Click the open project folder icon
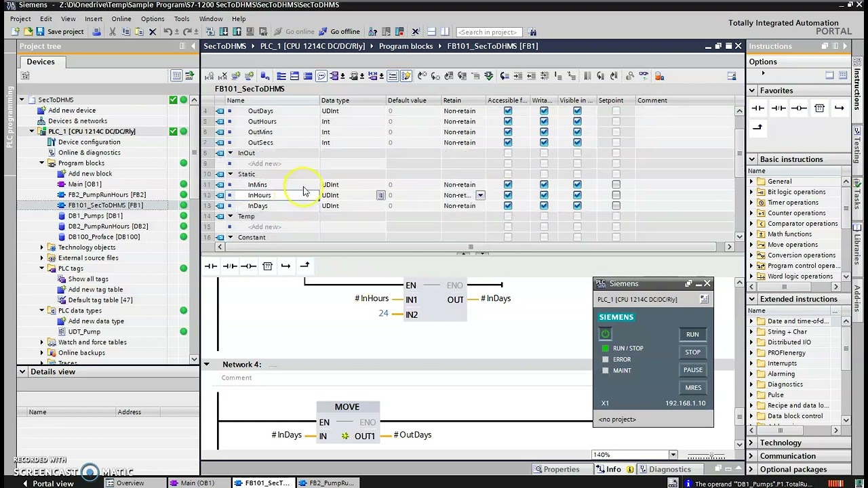Image resolution: width=868 pixels, height=488 pixels. click(x=28, y=32)
